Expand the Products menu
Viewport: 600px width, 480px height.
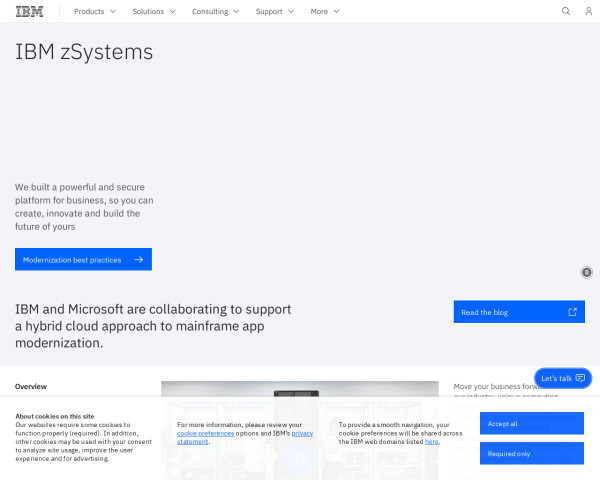click(x=95, y=11)
